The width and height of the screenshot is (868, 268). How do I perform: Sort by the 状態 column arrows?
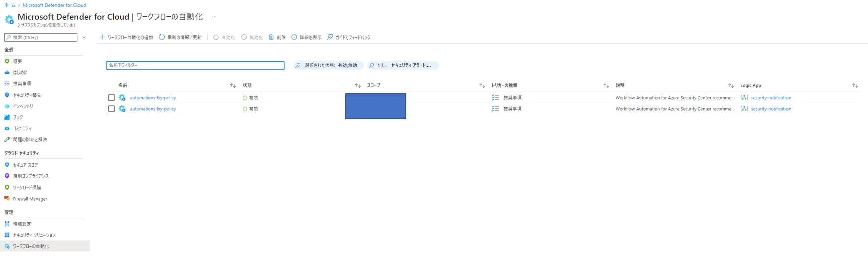tap(358, 86)
